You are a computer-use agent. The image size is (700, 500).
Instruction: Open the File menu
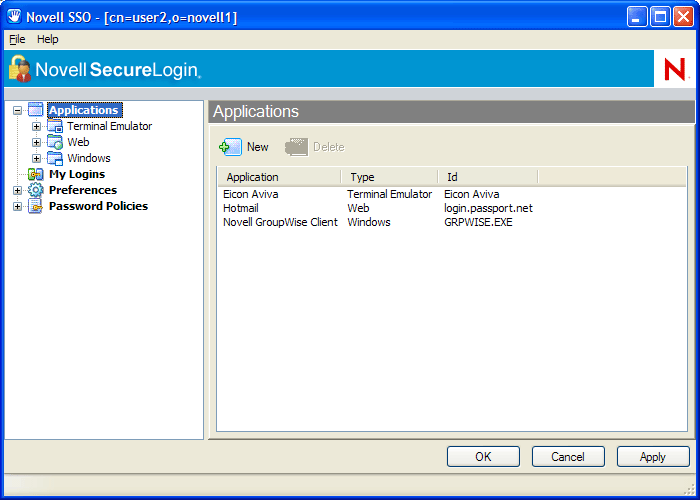[x=17, y=39]
